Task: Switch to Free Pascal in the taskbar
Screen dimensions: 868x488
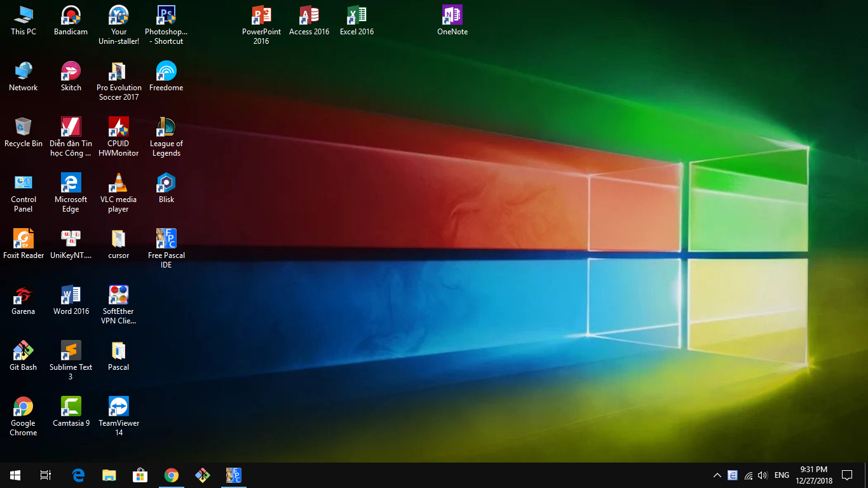Action: pos(233,475)
